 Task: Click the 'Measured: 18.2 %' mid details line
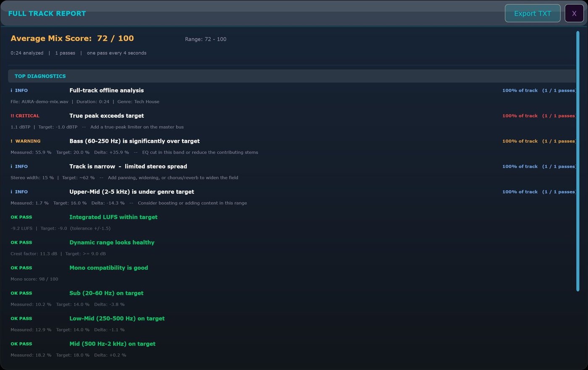coord(68,355)
